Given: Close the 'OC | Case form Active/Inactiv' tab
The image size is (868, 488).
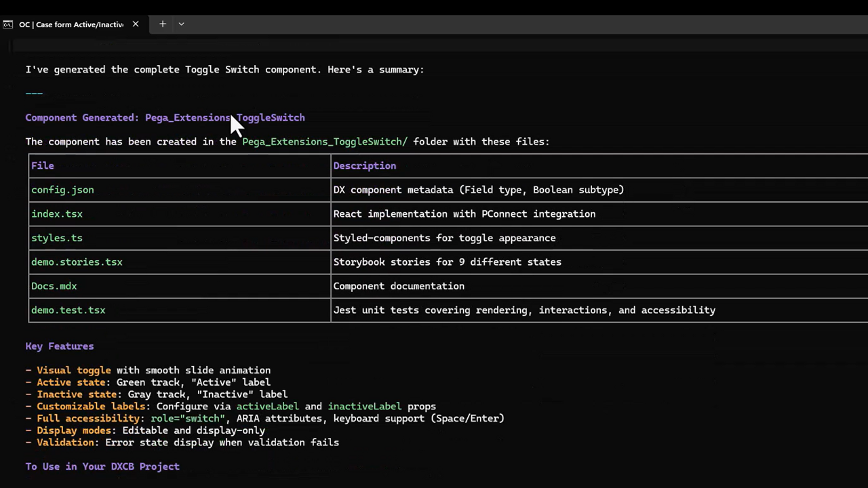Looking at the screenshot, I should 136,24.
